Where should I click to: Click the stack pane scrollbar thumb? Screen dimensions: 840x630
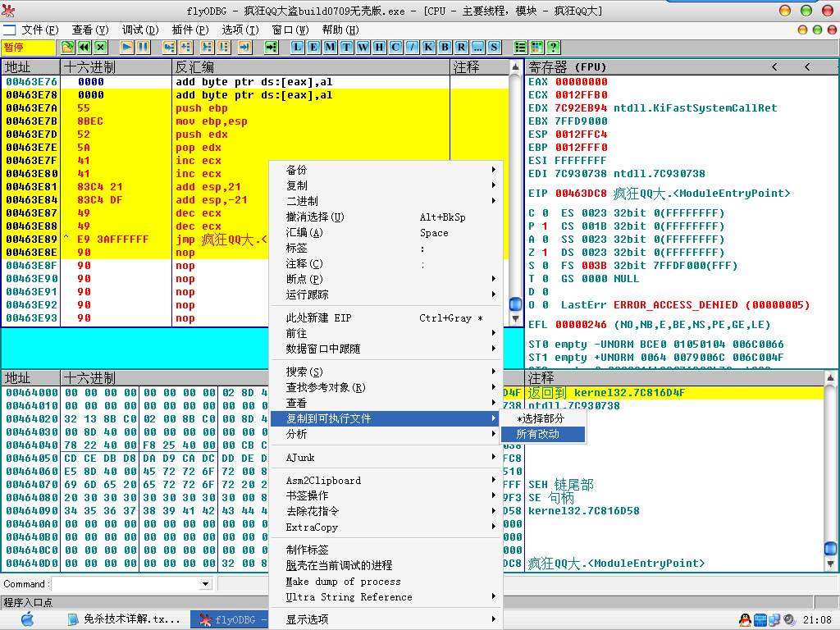point(830,548)
